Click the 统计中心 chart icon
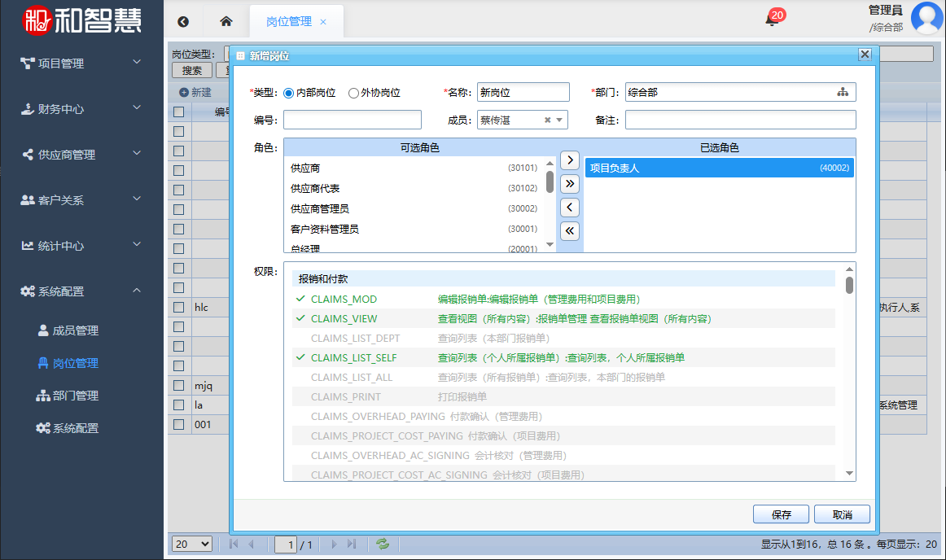Screen dimensions: 946x560 tap(28, 246)
